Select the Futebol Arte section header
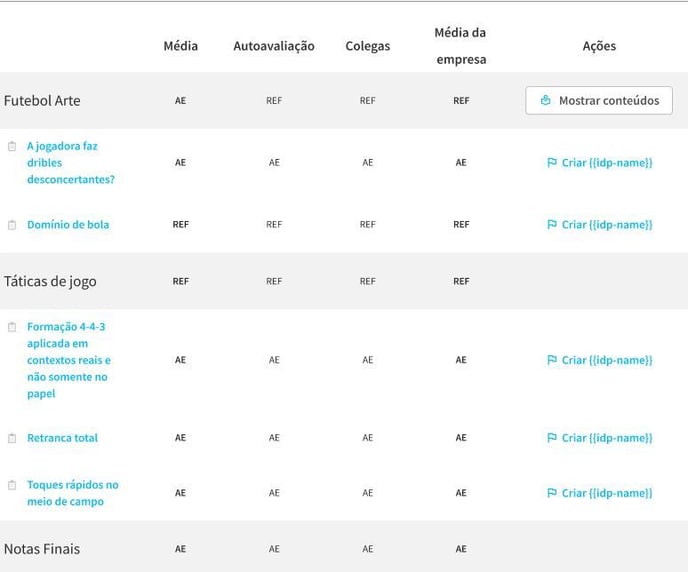Screen dimensions: 688x572 point(42,100)
